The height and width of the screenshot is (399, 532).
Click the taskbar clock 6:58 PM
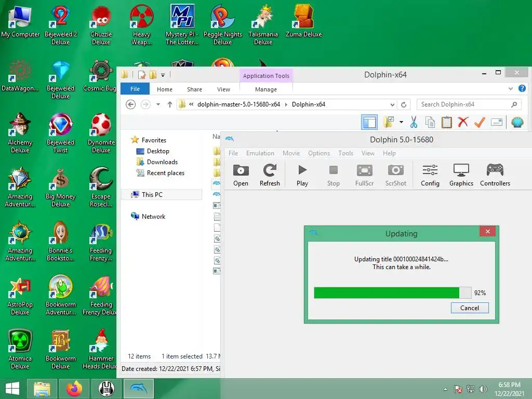[x=509, y=385]
